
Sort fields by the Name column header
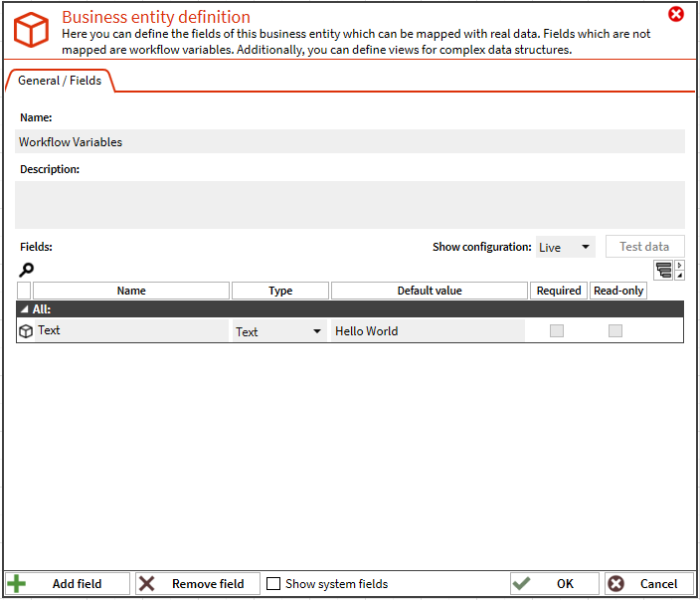(x=131, y=291)
